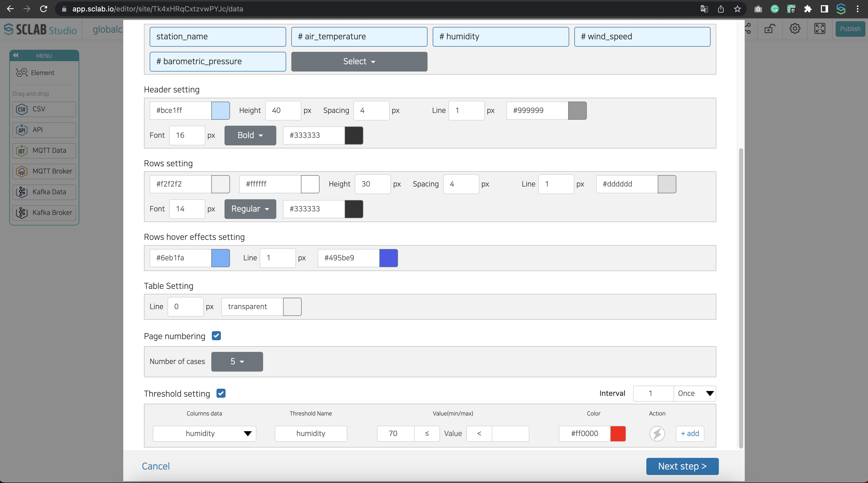Open the table line transparent swatch
Viewport: 868px width, 483px height.
point(292,307)
